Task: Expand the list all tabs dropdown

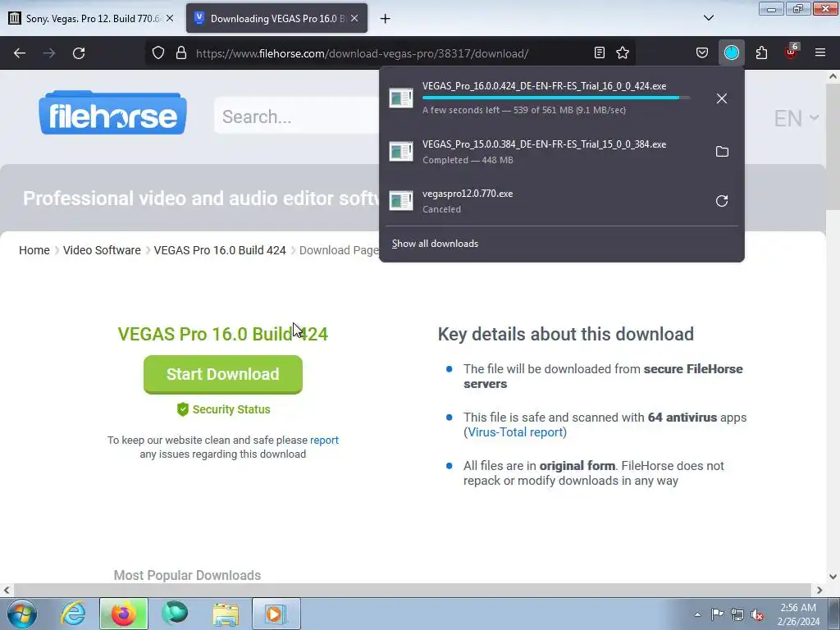Action: [708, 18]
